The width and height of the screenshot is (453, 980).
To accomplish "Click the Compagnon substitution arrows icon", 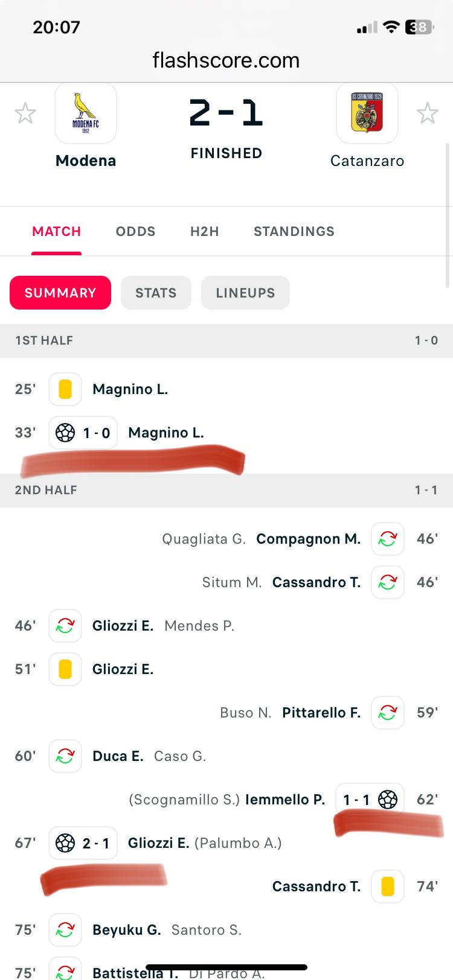I will [388, 539].
